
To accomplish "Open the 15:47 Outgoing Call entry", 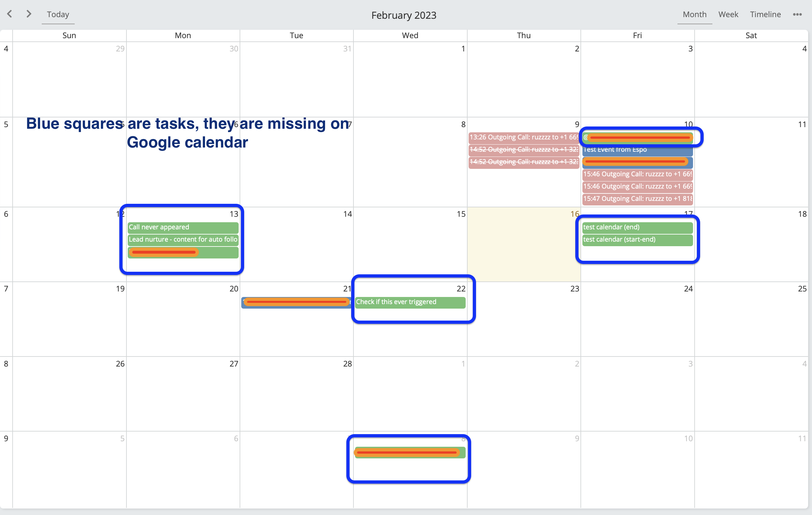I will pos(637,199).
